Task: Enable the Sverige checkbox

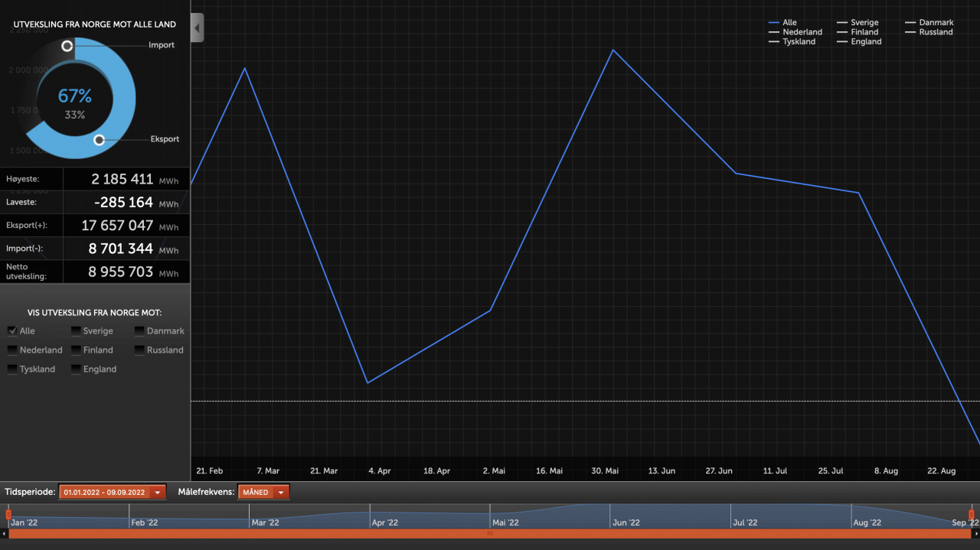Action: pyautogui.click(x=76, y=331)
